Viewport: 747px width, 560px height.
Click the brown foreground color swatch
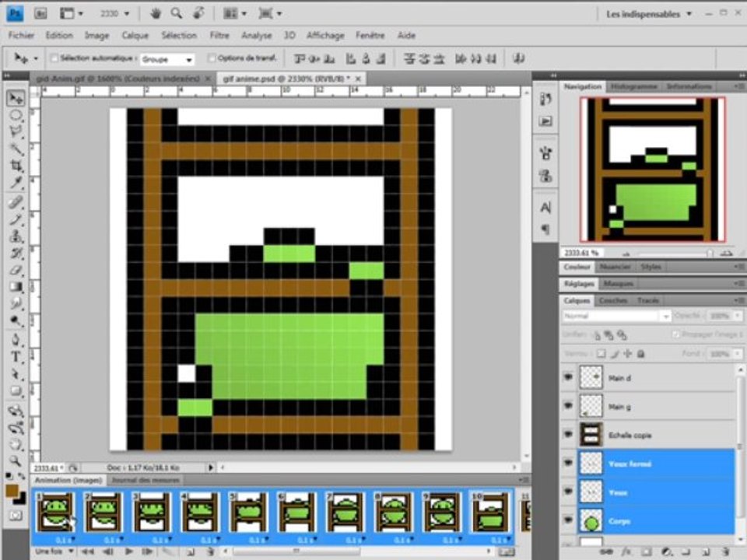(x=12, y=491)
